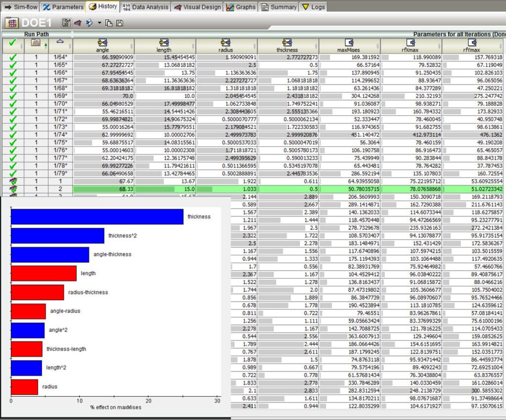Expand the toolbar dropdown arrow

[99, 23]
